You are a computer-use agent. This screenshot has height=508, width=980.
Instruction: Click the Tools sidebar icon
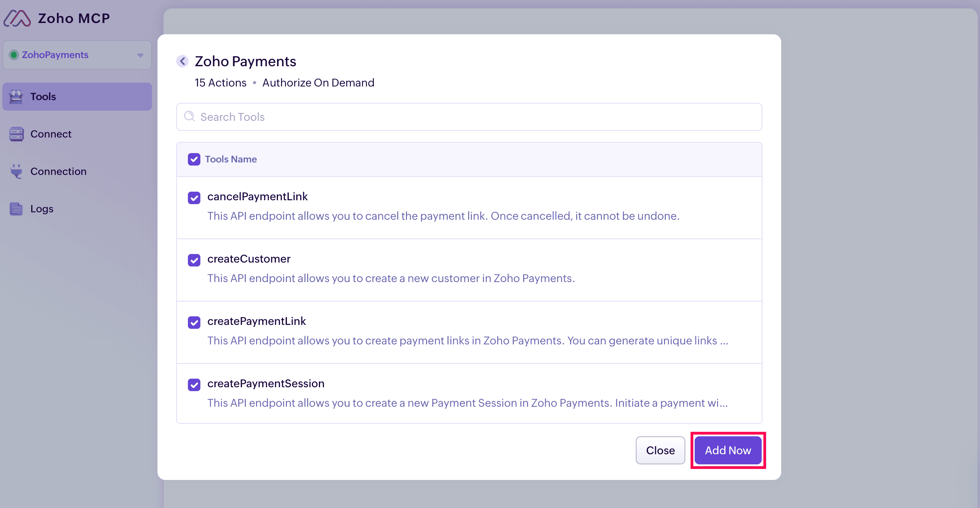click(x=16, y=97)
